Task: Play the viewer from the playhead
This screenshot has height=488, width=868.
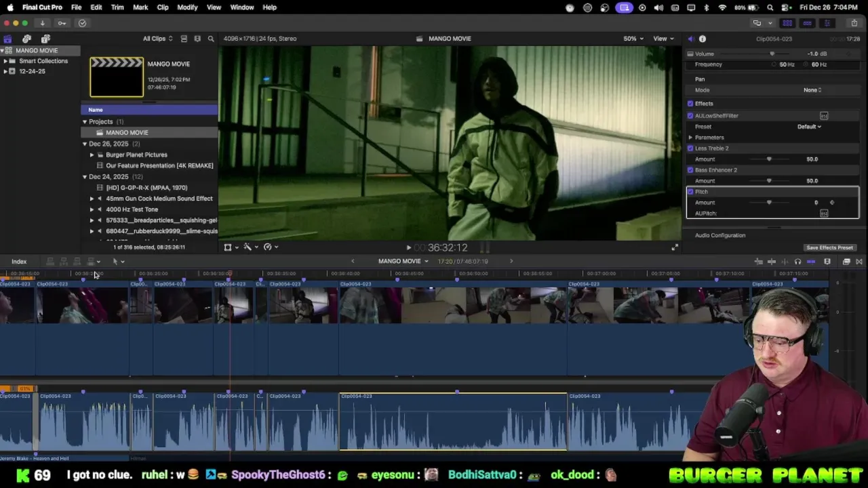Action: tap(408, 248)
